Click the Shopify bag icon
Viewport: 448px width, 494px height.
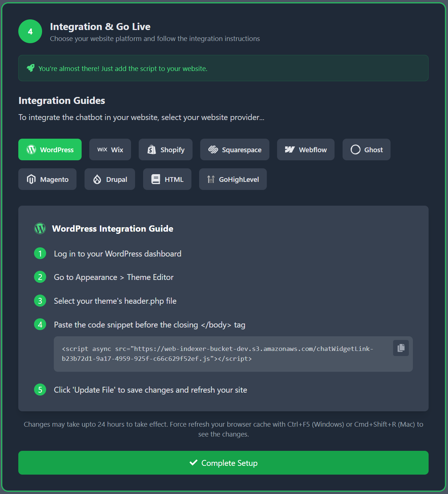[x=152, y=149]
